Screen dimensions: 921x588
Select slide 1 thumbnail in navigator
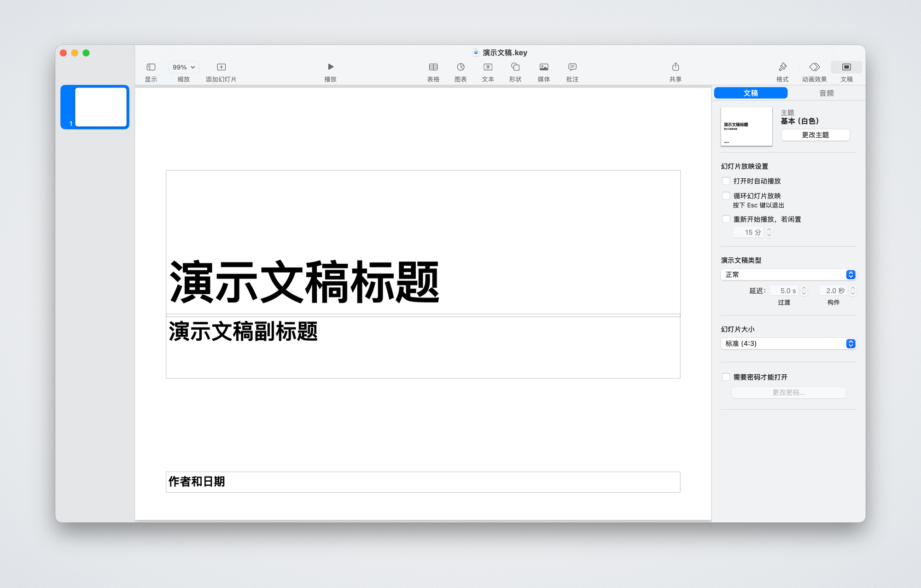tap(100, 107)
